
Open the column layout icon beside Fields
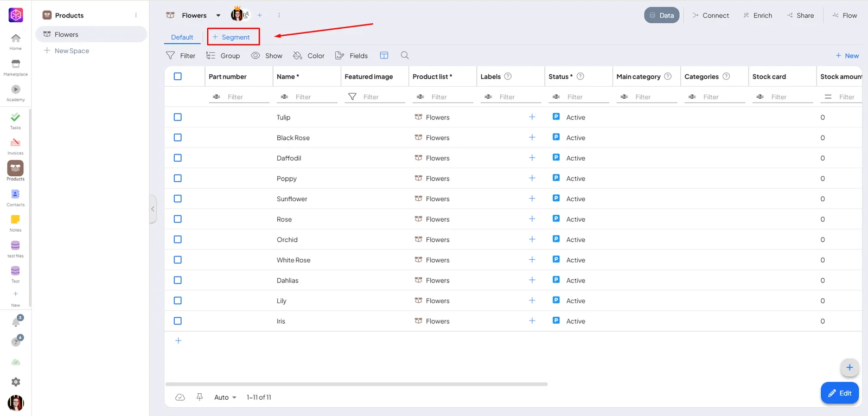click(384, 55)
